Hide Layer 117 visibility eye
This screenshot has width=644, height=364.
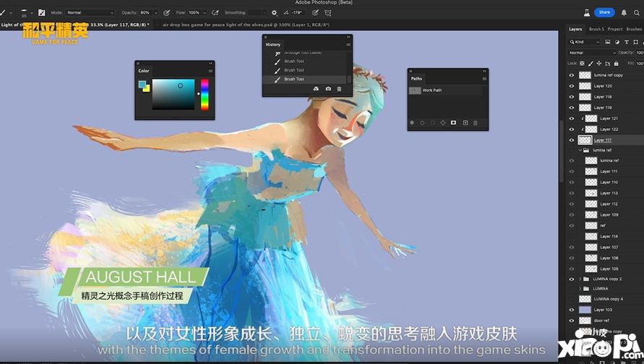[x=571, y=140]
